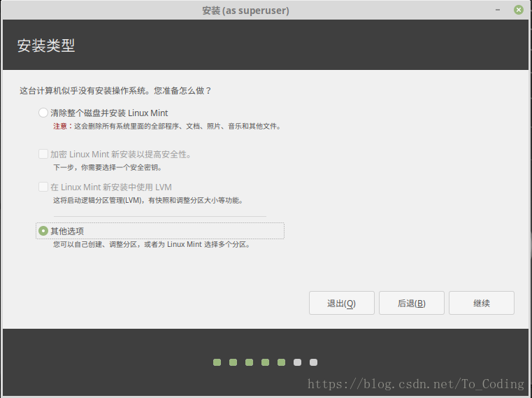Click the 退出(Q) button

(342, 303)
